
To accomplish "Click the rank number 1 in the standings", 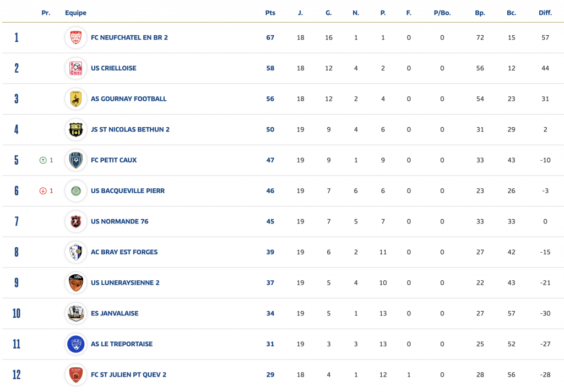I will point(17,37).
